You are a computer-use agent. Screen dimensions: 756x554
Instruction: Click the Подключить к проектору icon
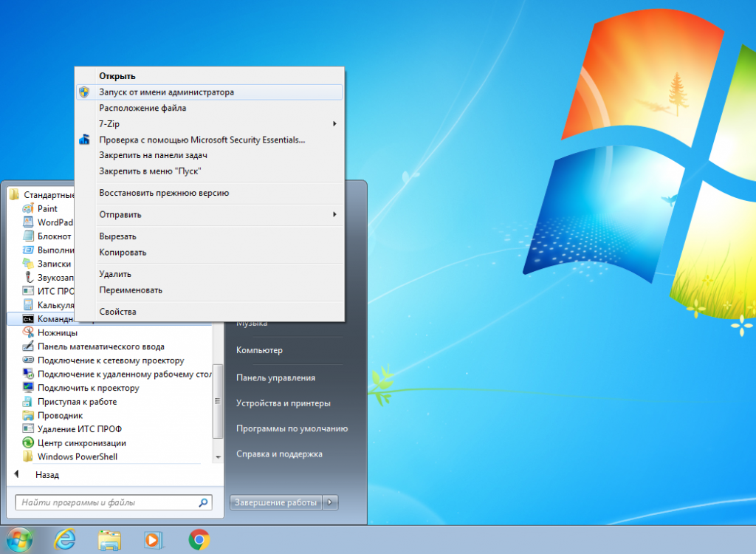(x=28, y=388)
